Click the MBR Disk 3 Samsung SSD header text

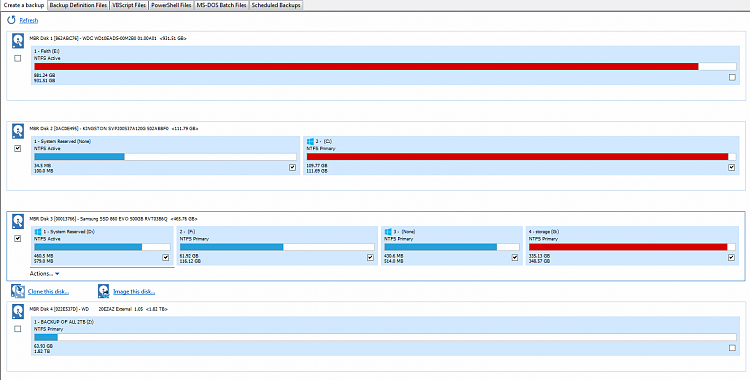(113, 219)
